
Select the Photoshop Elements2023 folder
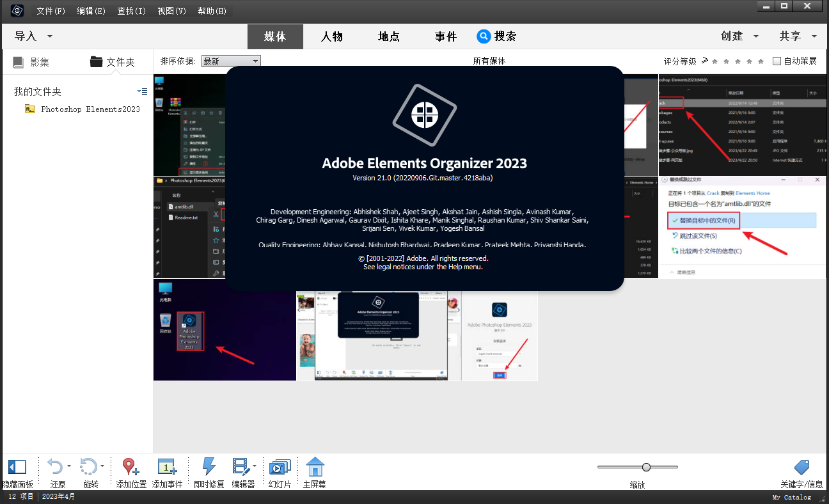click(x=83, y=109)
